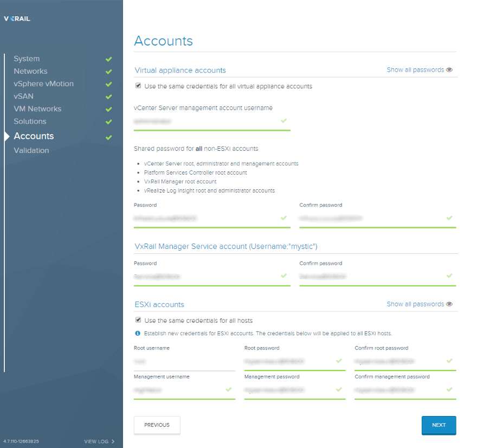Image resolution: width=477 pixels, height=448 pixels.
Task: Toggle same credentials for all hosts checkbox
Action: pos(138,320)
